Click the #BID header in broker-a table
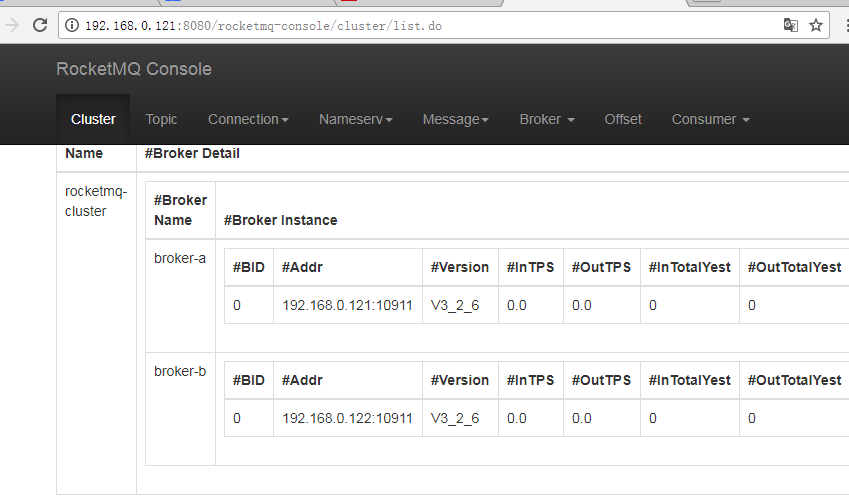849x503 pixels. (x=249, y=267)
